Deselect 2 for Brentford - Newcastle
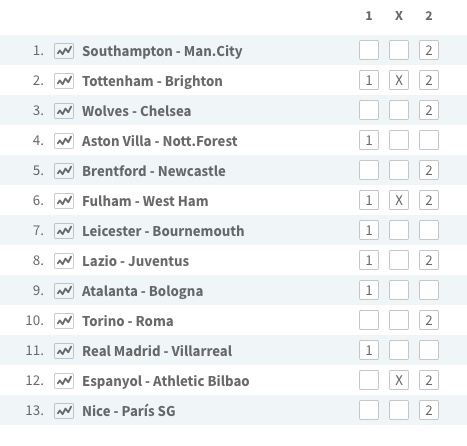The height and width of the screenshot is (446, 467). (x=429, y=170)
